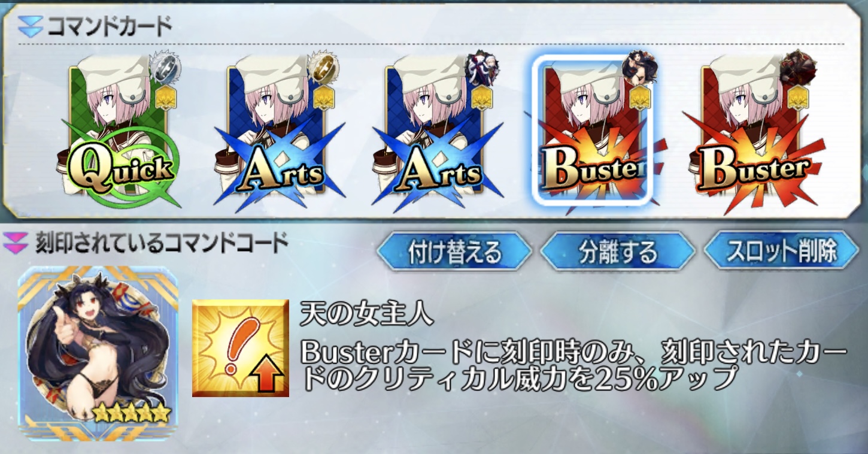This screenshot has height=454, width=868.
Task: Choose the highlighted Buster command card
Action: click(x=590, y=131)
